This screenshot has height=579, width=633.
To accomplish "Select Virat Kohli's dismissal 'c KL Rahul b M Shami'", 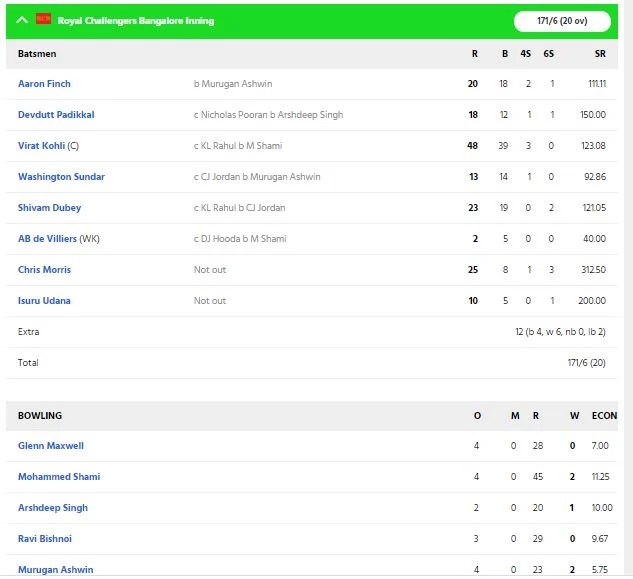I will point(238,146).
